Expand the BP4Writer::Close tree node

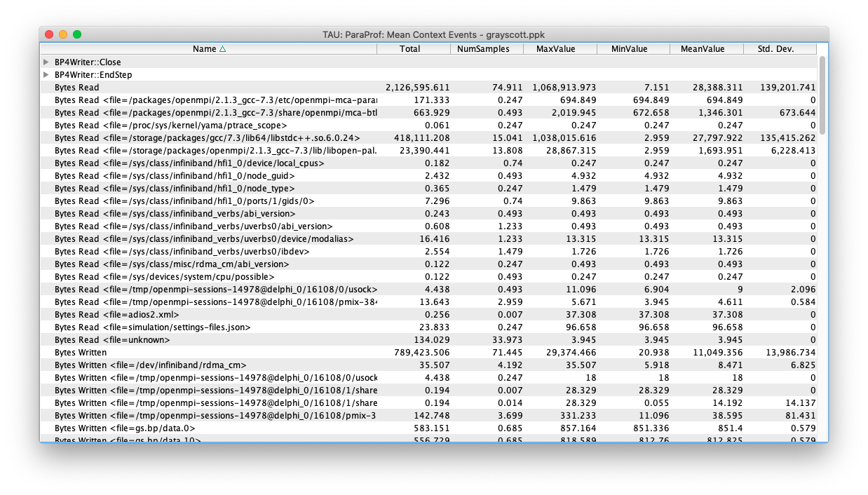(x=46, y=62)
